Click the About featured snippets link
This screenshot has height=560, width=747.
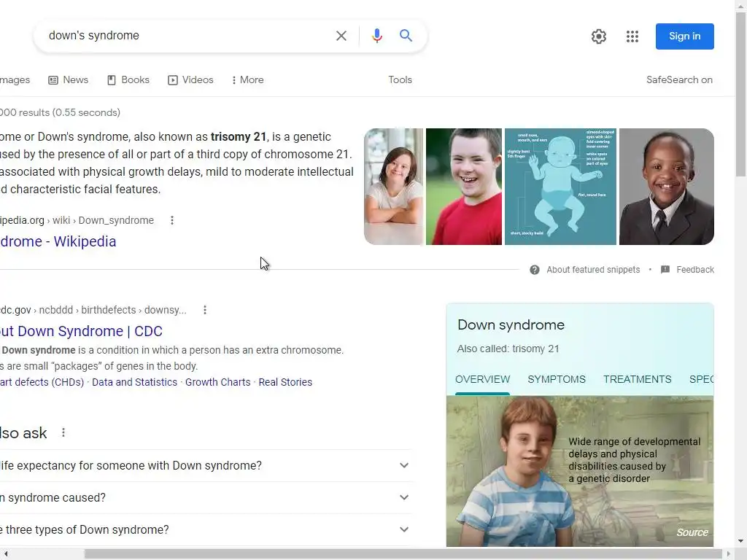click(x=593, y=270)
